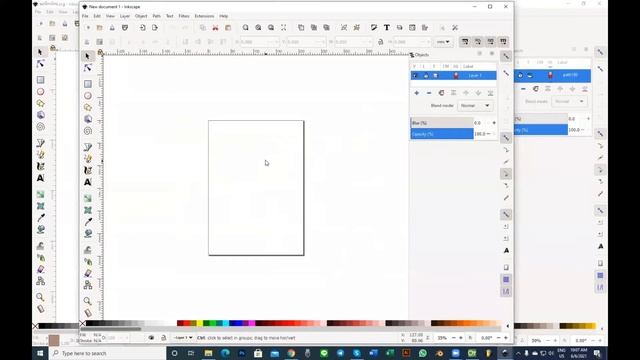Open Blend mode dropdown in background window
This screenshot has height=360, width=640.
570,101
